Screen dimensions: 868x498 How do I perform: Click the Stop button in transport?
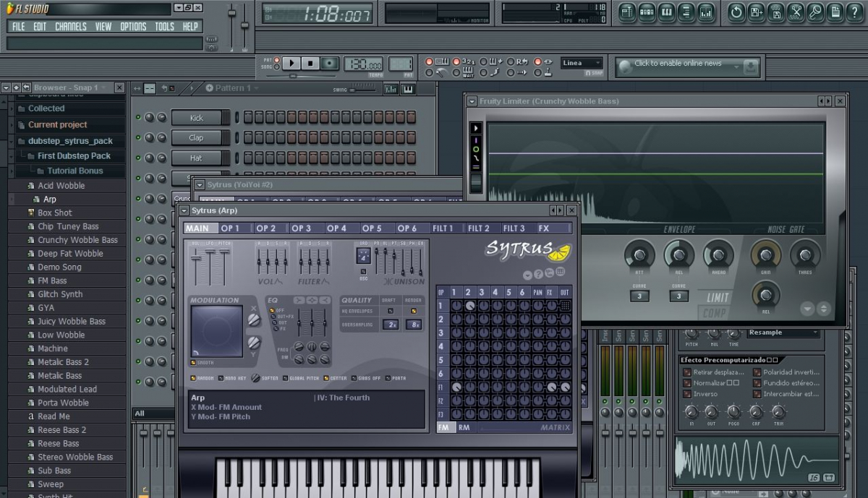tap(310, 64)
